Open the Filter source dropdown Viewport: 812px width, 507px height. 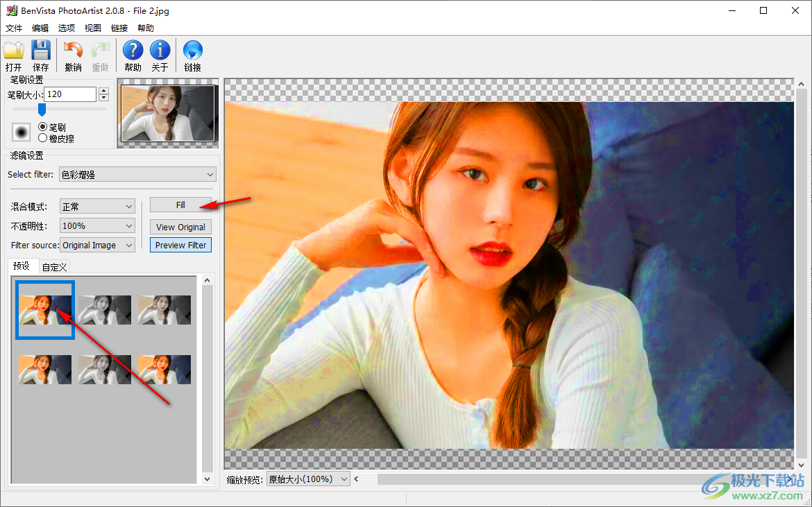pyautogui.click(x=97, y=246)
